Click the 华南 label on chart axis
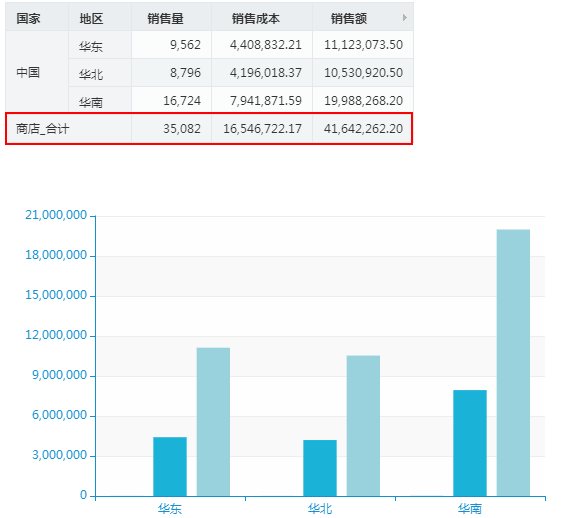 point(470,509)
